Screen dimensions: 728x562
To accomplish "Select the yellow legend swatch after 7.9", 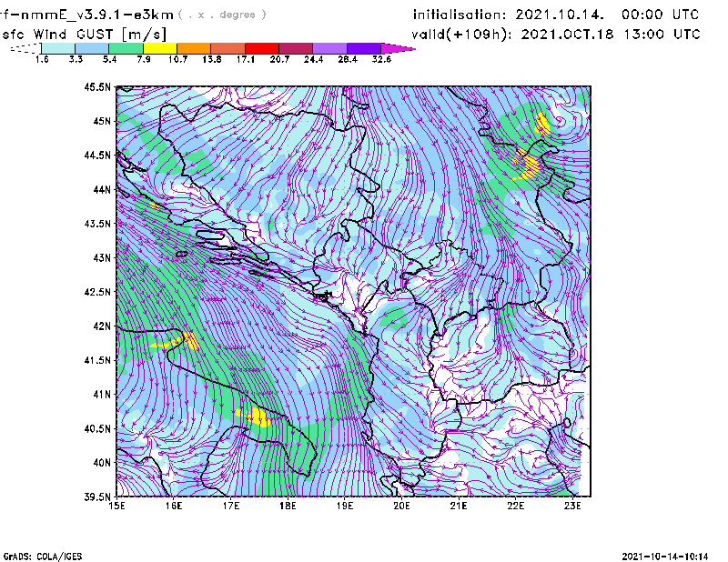I will [160, 48].
